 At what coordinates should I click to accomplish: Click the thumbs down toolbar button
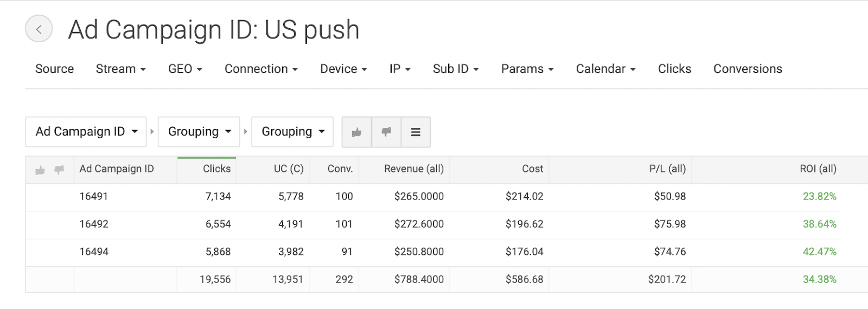(x=386, y=132)
